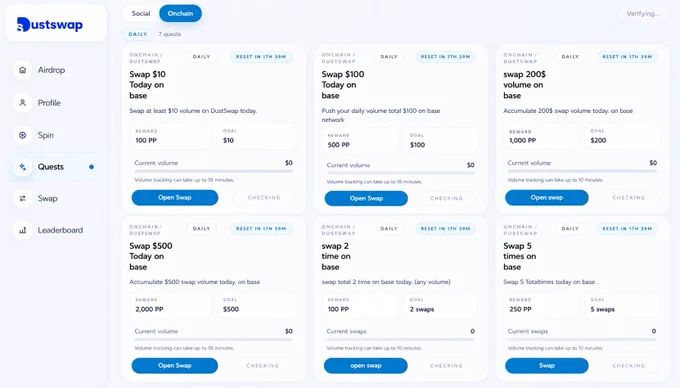Click the Quests sparkle icon

coord(23,167)
